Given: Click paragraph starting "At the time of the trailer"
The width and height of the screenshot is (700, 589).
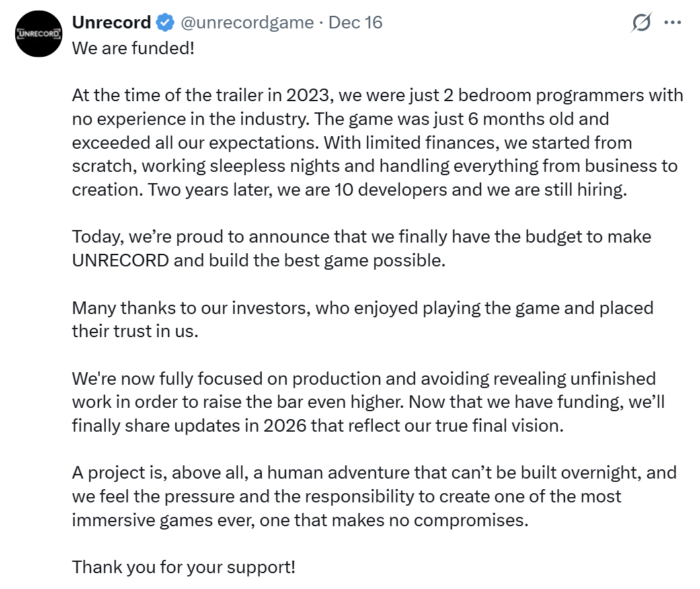Looking at the screenshot, I should (x=377, y=141).
